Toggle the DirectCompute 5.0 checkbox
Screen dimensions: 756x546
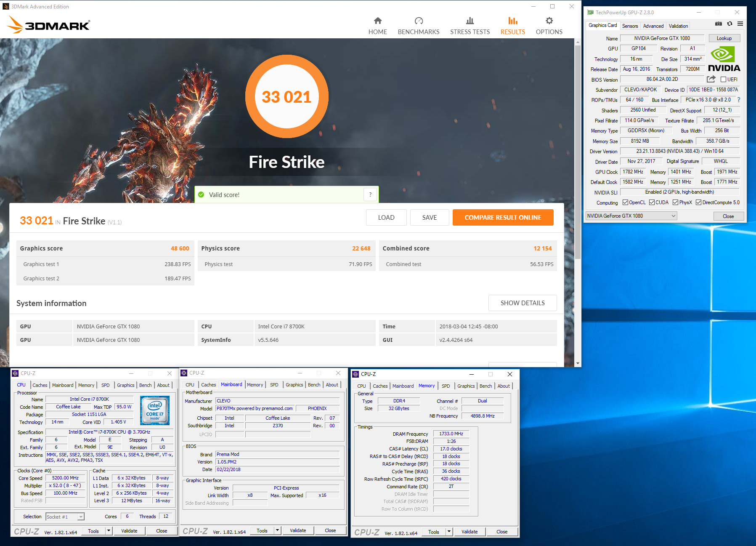698,202
